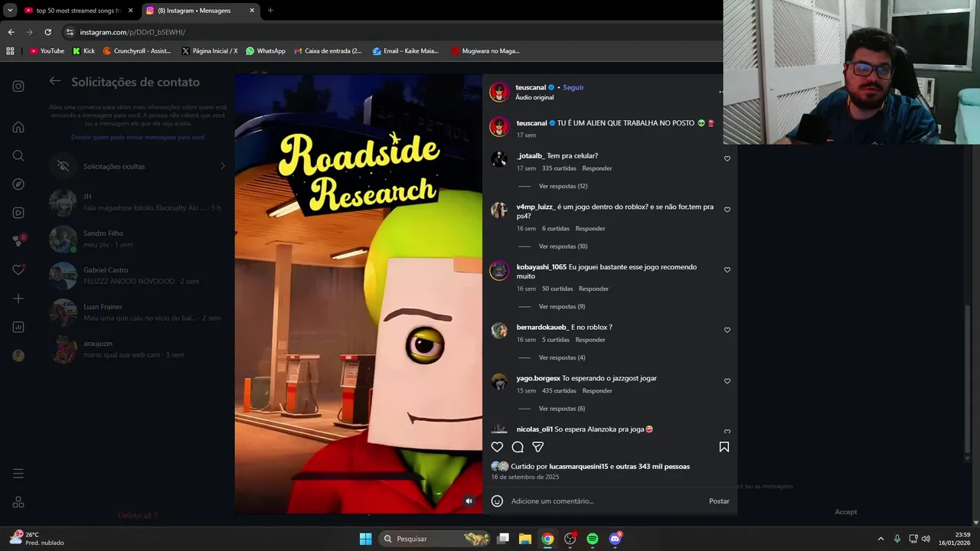Show hidden system tray icons
The height and width of the screenshot is (551, 980).
point(880,539)
